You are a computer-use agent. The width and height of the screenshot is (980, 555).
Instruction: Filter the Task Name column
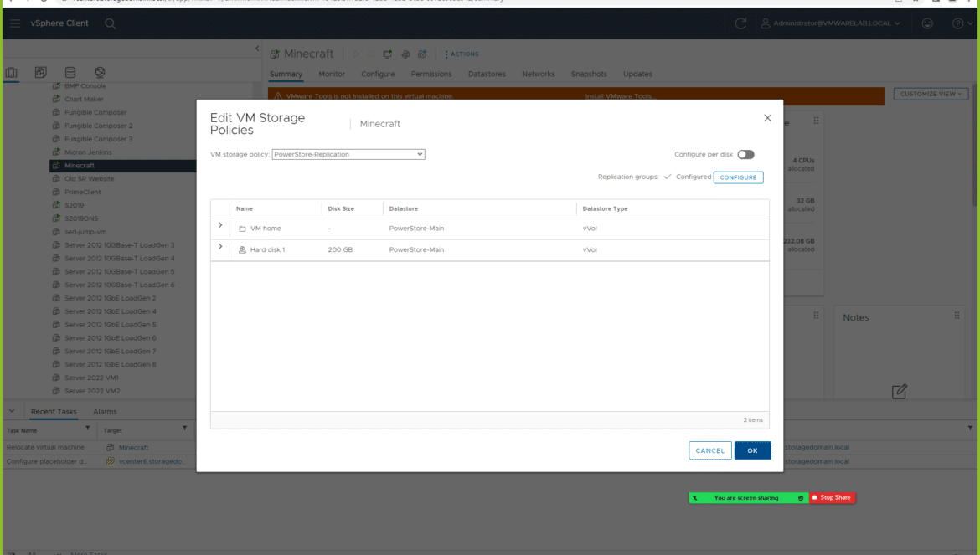pyautogui.click(x=87, y=429)
